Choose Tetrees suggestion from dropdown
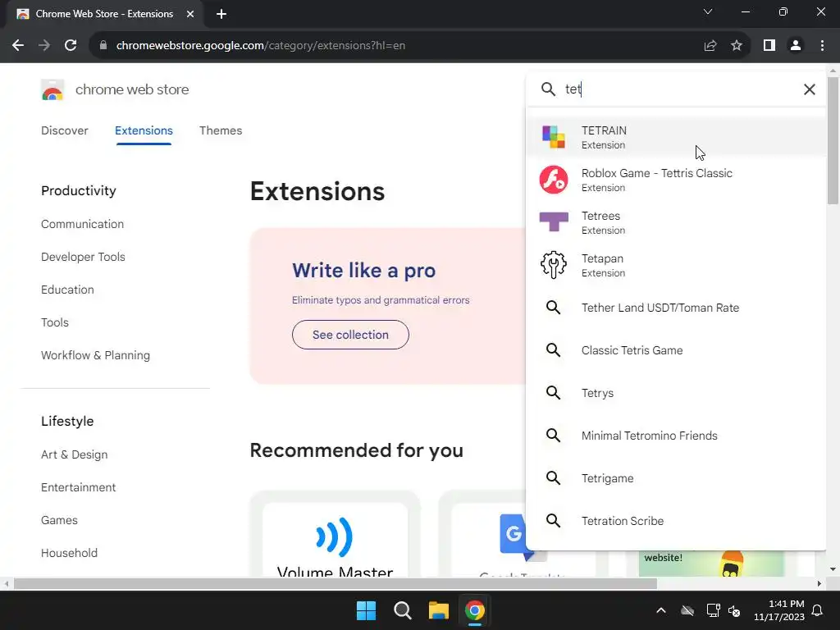The width and height of the screenshot is (840, 630). tap(676, 222)
